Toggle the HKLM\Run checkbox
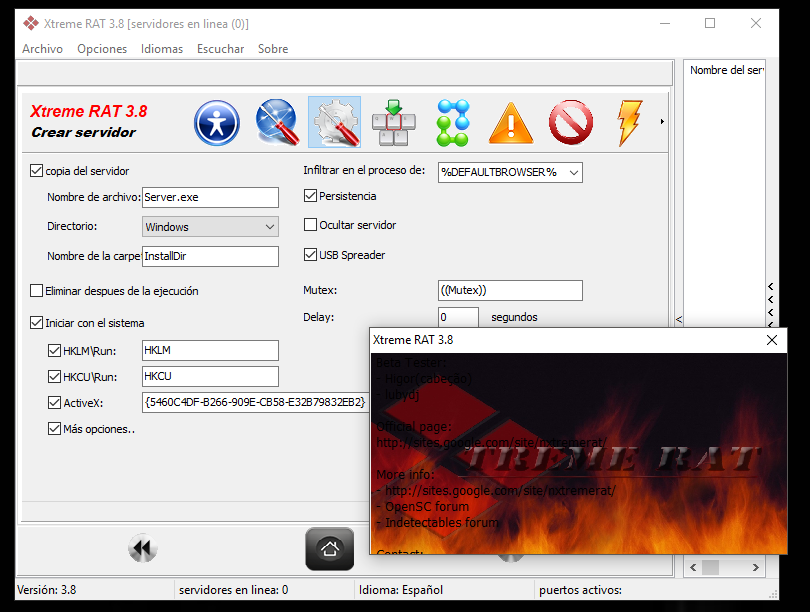The height and width of the screenshot is (612, 810). (x=54, y=351)
